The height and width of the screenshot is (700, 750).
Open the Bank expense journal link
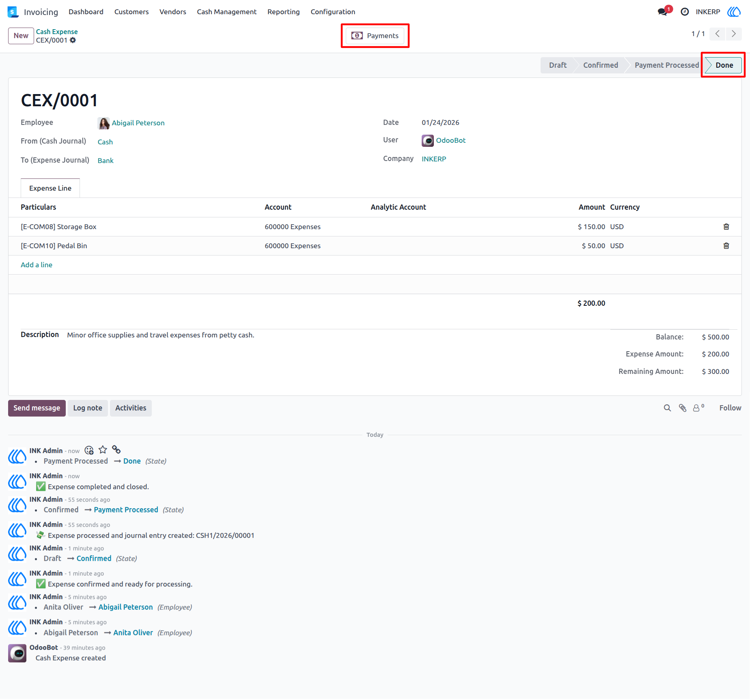coord(106,161)
